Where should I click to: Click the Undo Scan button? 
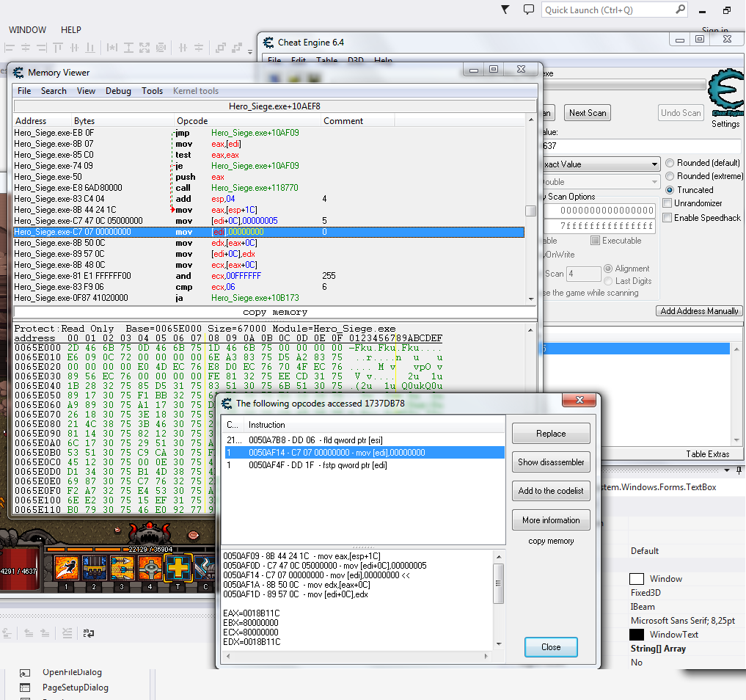pyautogui.click(x=681, y=113)
